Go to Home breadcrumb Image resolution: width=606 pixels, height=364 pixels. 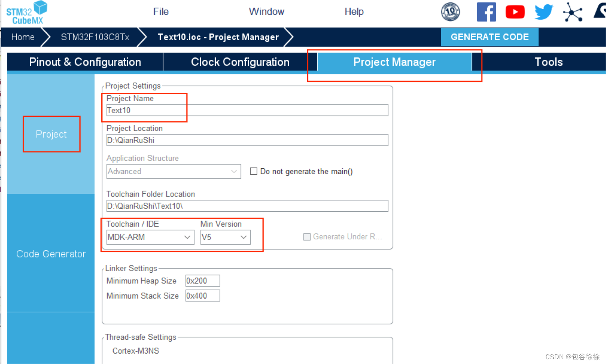tap(23, 37)
